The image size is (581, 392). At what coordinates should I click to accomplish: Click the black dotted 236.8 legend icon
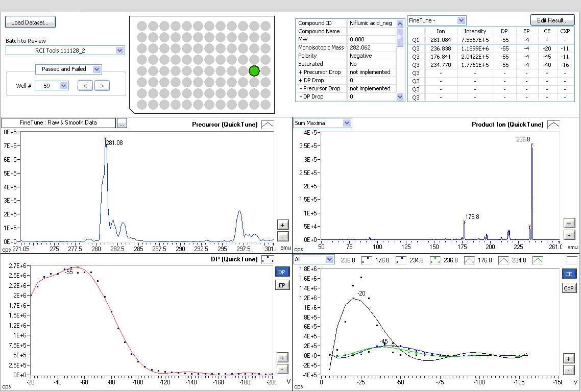click(x=367, y=260)
